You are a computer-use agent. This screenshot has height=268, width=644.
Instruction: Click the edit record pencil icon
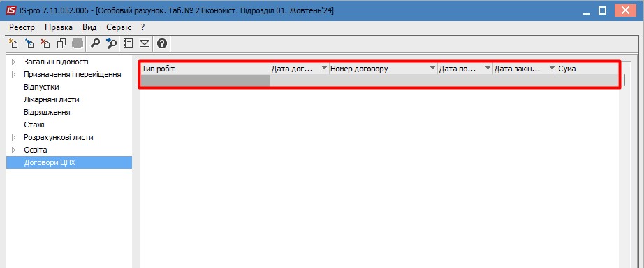(29, 43)
